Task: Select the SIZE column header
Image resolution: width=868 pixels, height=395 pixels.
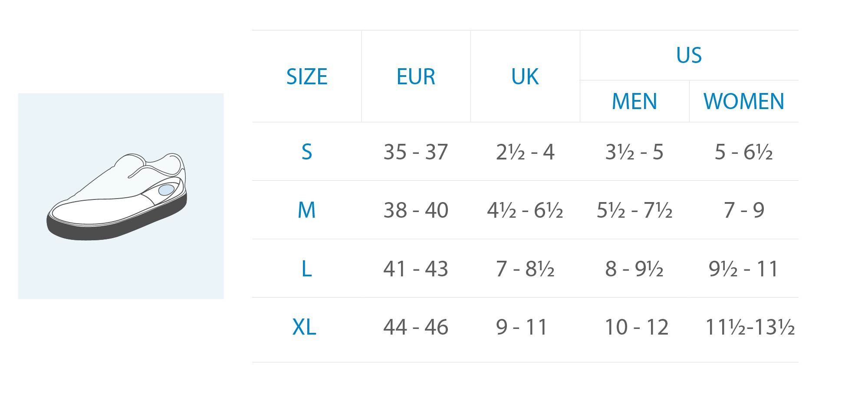Action: click(x=306, y=77)
